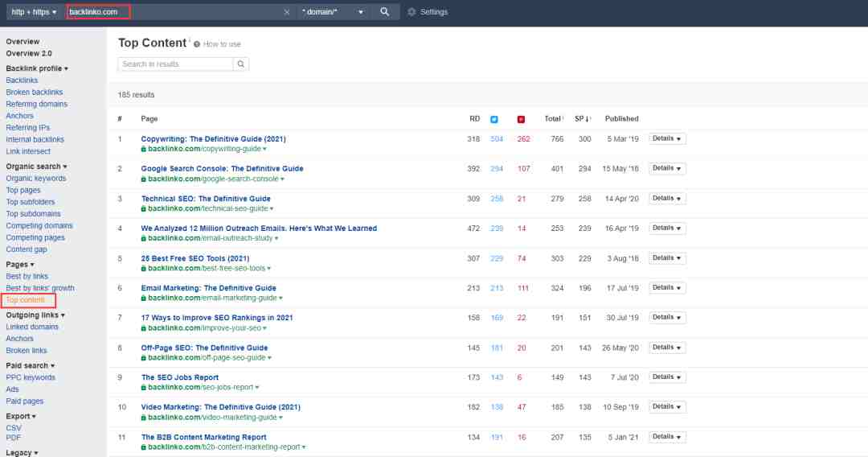Viewport: 868px width, 457px height.
Task: Open protocol dropdown http + https
Action: point(34,11)
